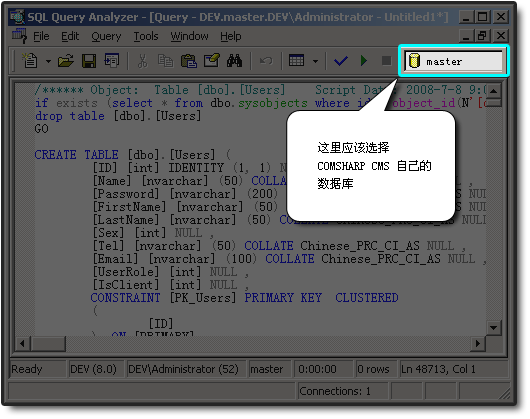
Task: Click the Paste clipboard icon
Action: (189, 61)
